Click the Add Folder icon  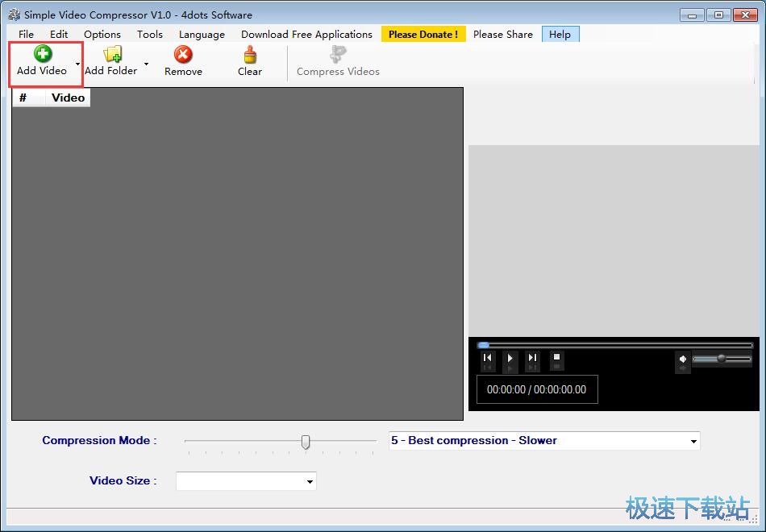click(112, 55)
